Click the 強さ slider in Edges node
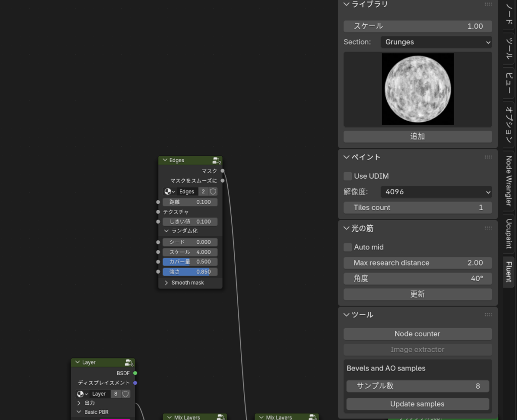Image resolution: width=517 pixels, height=420 pixels. (x=190, y=272)
